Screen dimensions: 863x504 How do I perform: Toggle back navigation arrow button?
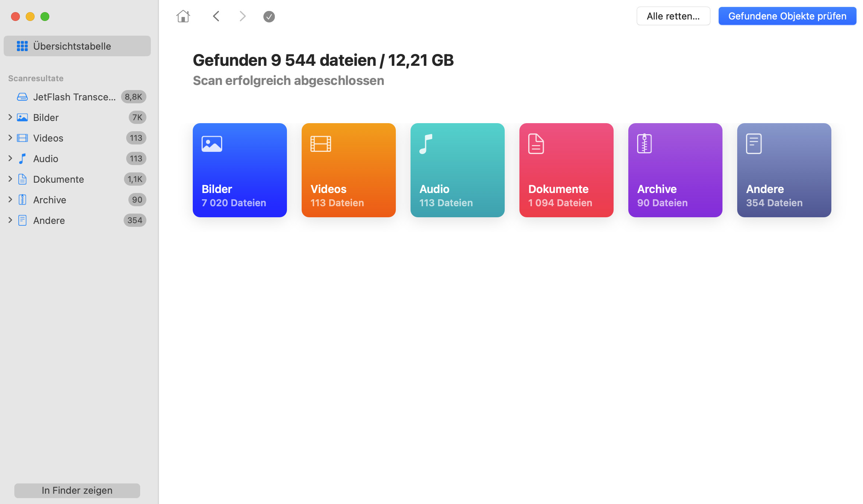[217, 16]
